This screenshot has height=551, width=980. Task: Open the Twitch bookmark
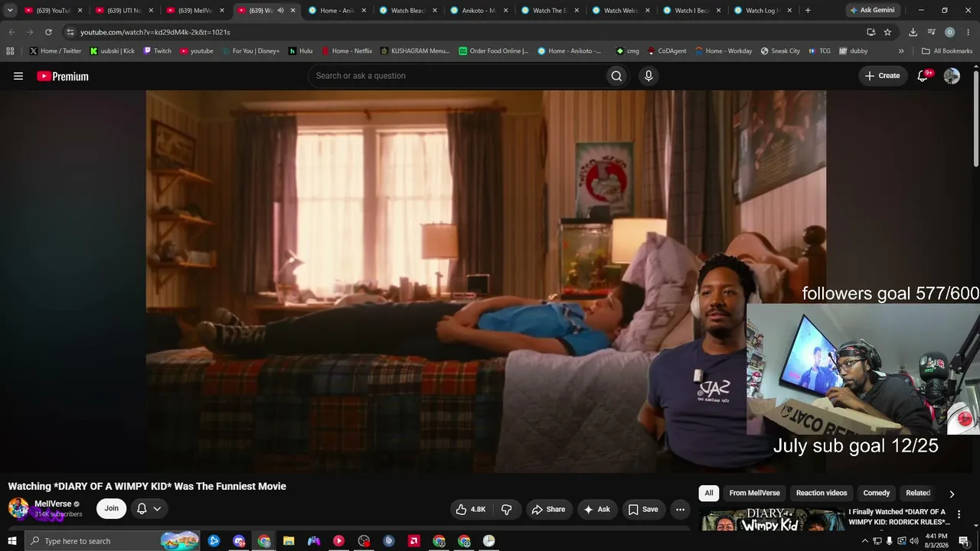(157, 51)
